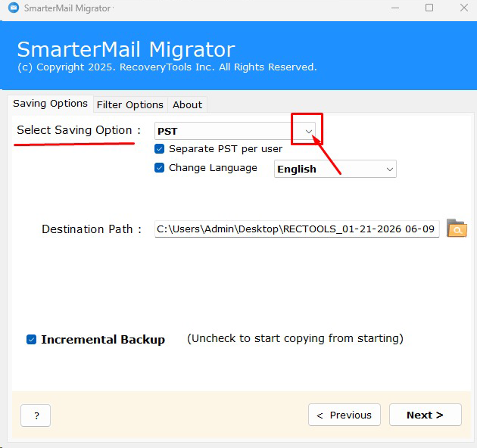Toggle the Change Language checkbox

[x=160, y=167]
